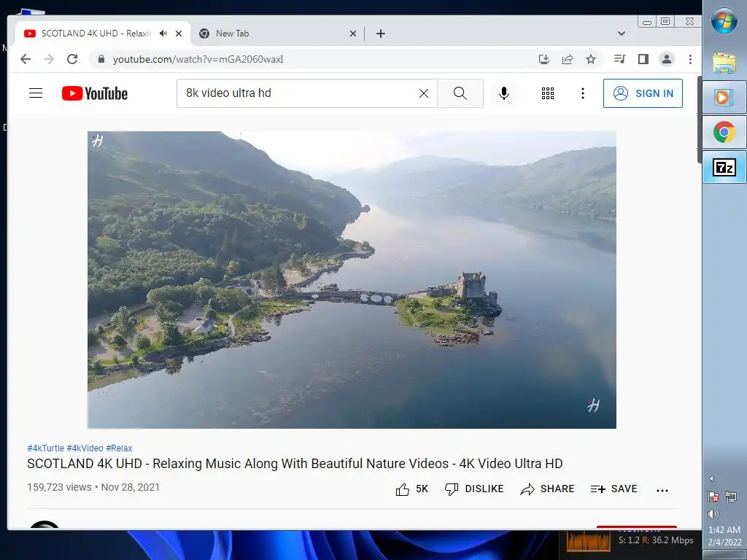Screen dimensions: 747x560
Task: Open 7-Zip from the taskbar
Action: click(724, 167)
